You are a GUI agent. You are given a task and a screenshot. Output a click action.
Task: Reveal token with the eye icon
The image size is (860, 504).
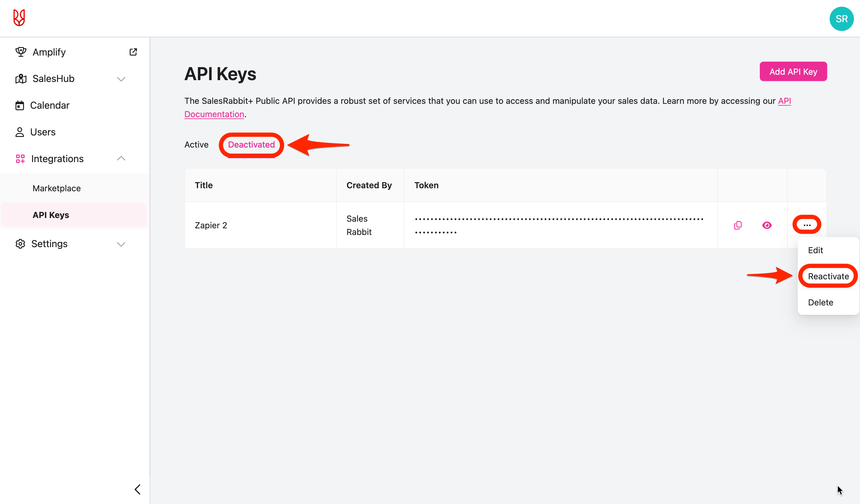click(x=767, y=225)
